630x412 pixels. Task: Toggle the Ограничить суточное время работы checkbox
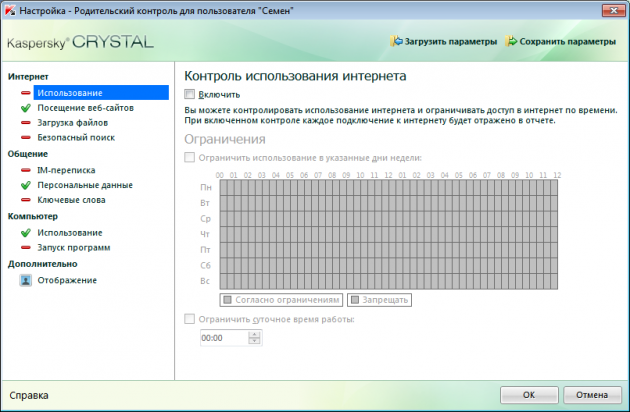190,319
